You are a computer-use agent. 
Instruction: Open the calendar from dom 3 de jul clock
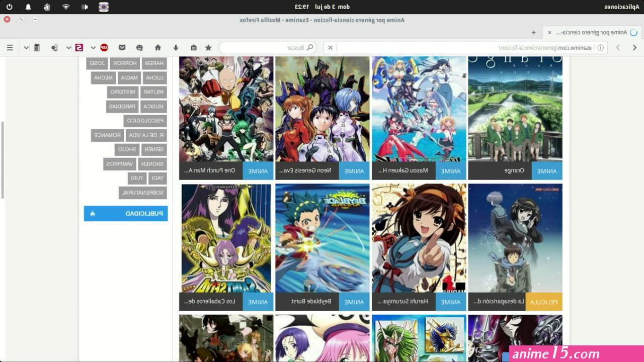[x=322, y=7]
